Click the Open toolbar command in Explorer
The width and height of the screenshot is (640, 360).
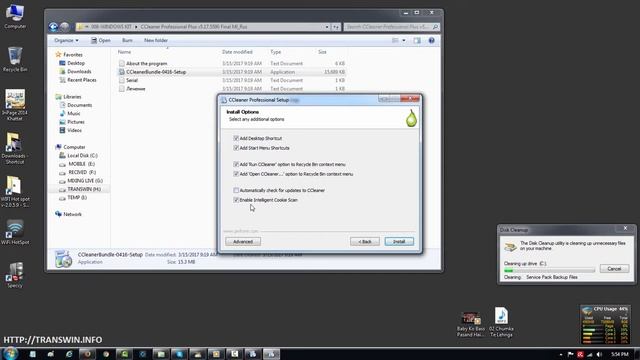[x=100, y=40]
